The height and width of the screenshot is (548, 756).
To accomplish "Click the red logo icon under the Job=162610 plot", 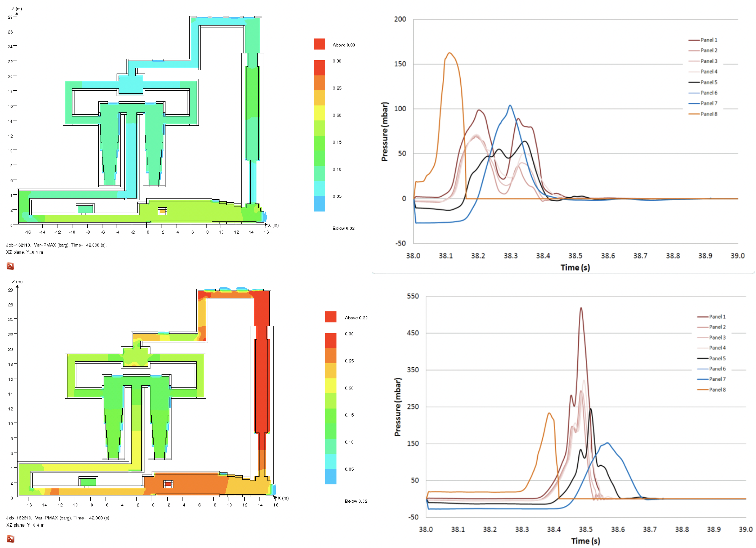I will pyautogui.click(x=10, y=539).
